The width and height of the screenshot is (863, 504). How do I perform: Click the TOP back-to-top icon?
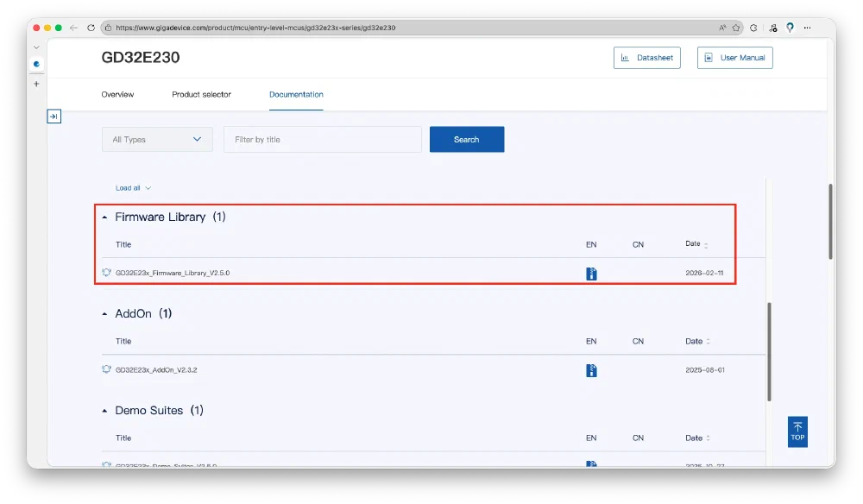pyautogui.click(x=797, y=432)
